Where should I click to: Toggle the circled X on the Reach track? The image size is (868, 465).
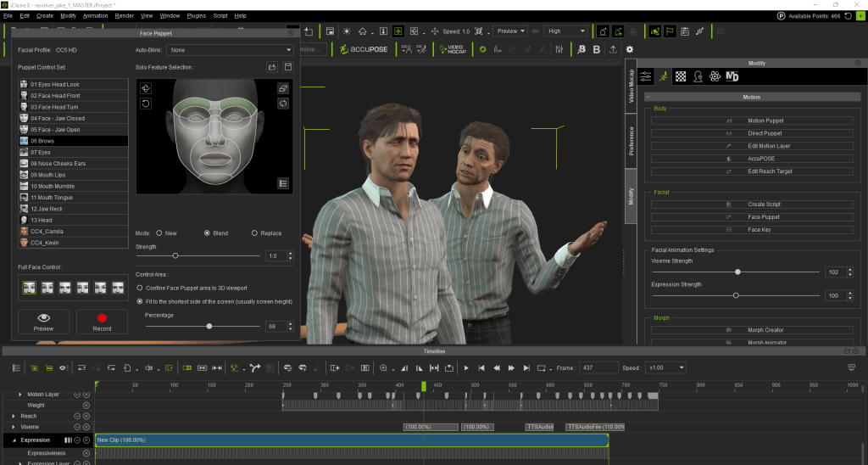pyautogui.click(x=86, y=417)
